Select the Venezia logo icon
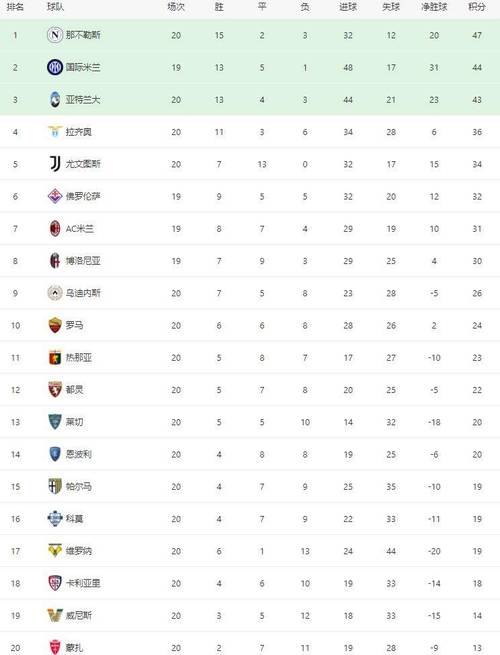500x655 pixels. coord(55,615)
